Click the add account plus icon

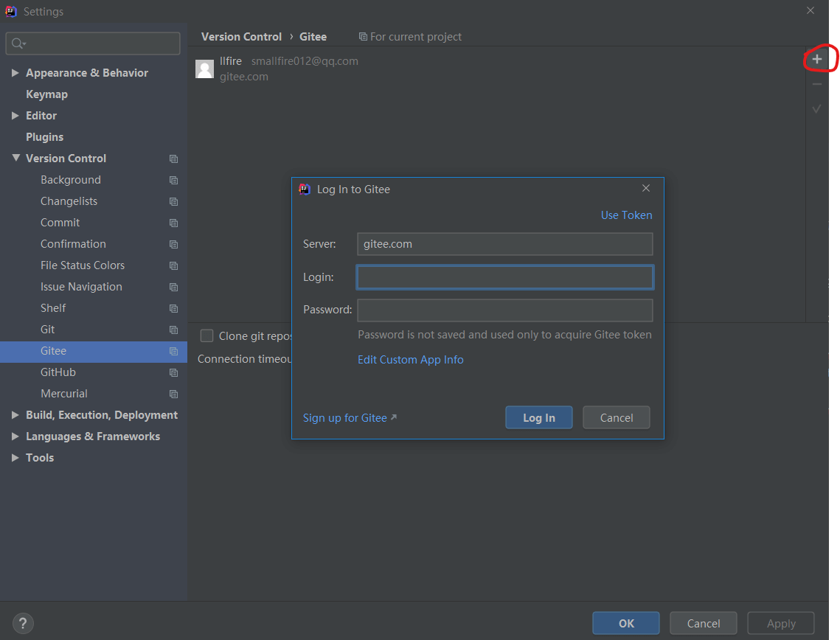coord(816,59)
